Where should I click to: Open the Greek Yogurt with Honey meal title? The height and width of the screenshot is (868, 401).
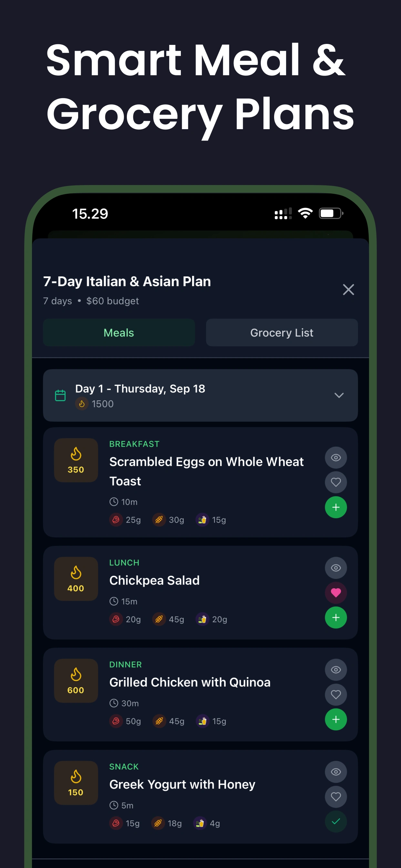[x=182, y=784]
